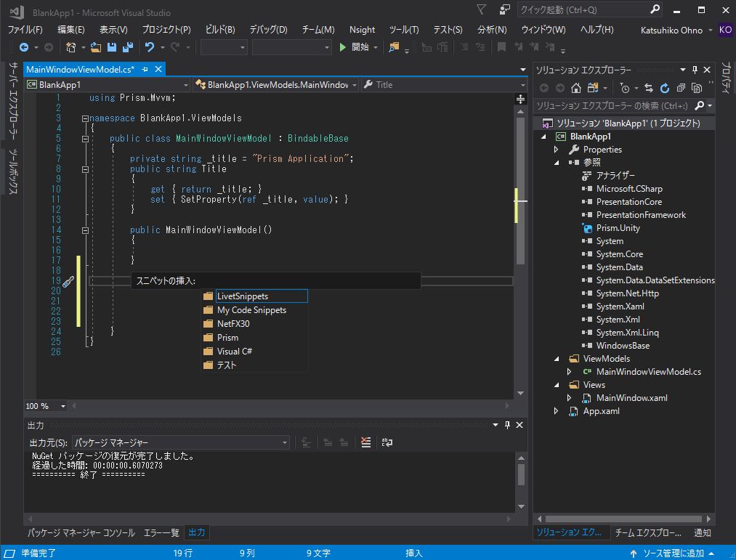Image resolution: width=736 pixels, height=560 pixels.
Task: Refresh Solution Explorer with the refresh icon
Action: pyautogui.click(x=665, y=88)
